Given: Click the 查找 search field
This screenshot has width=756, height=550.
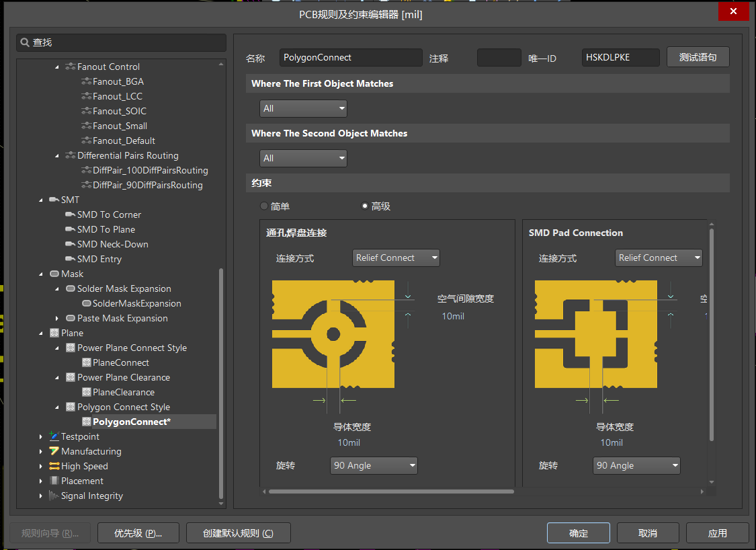Looking at the screenshot, I should [x=121, y=42].
